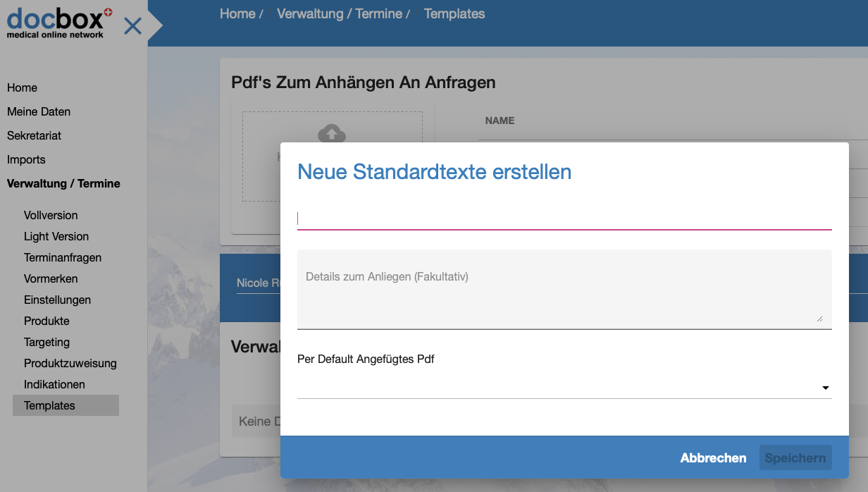The width and height of the screenshot is (868, 492).
Task: Focus the Details zum Anliegen text area
Action: (564, 289)
